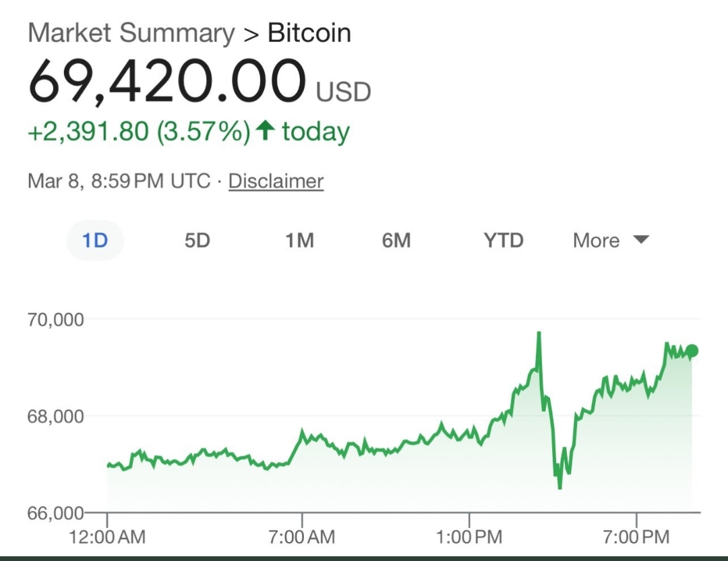The image size is (728, 561).
Task: Click the +2,391.80 (3.57%) change text
Action: pyautogui.click(x=139, y=131)
